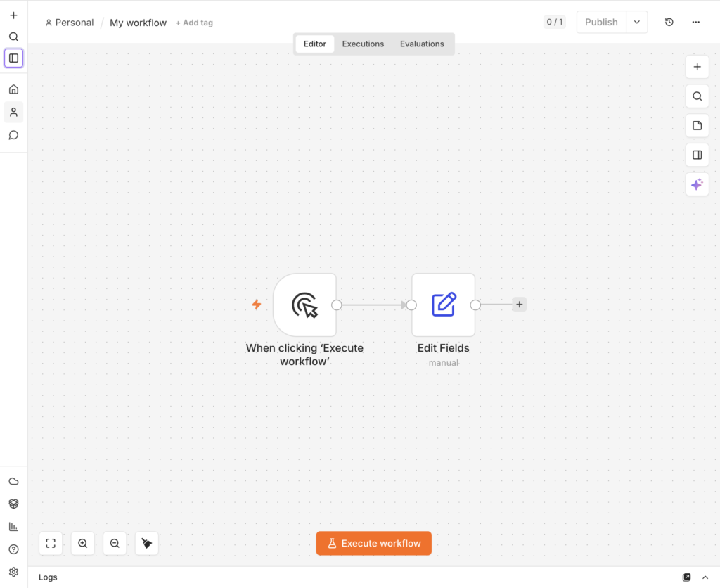Select the Execute workflow trigger node
Screen dimensions: 720x588
pos(305,305)
